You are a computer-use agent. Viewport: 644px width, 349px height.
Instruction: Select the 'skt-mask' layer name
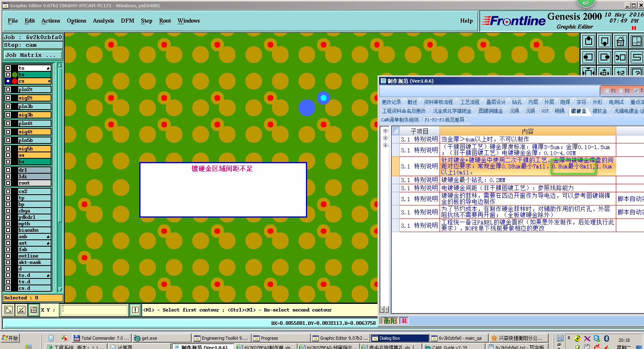tap(34, 262)
